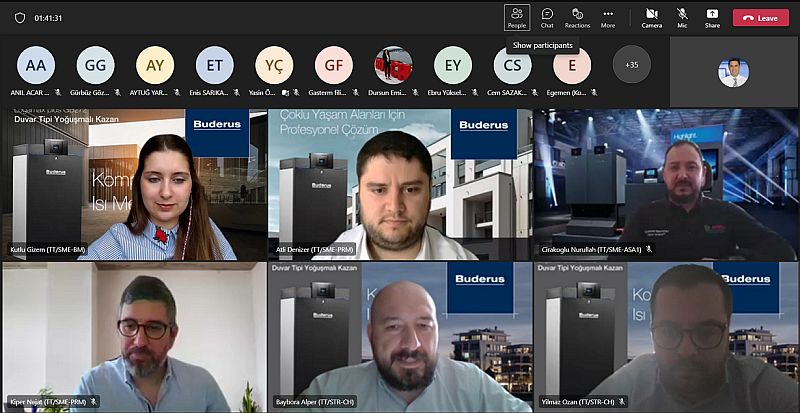Click muted mic icon on Cirakoglu Nurullah tile
Screen dimensions: 800x413
click(x=649, y=250)
